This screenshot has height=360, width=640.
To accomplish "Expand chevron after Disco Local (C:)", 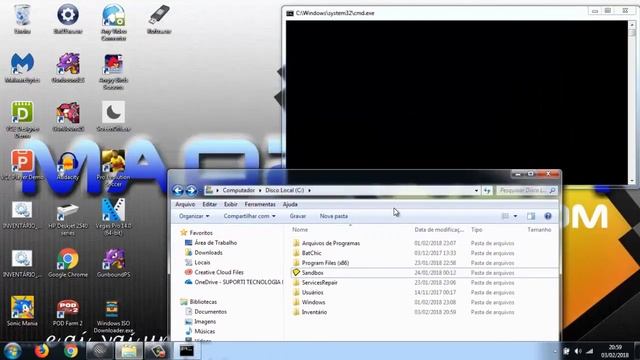I will 309,190.
